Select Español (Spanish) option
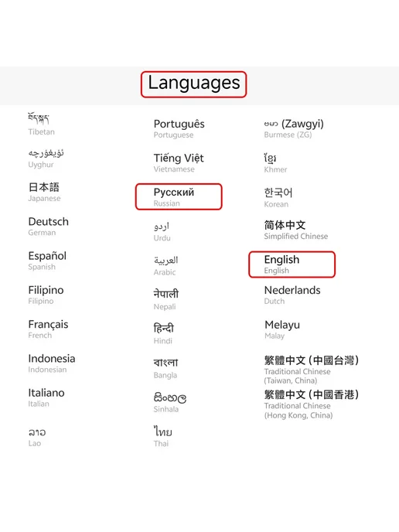 pyautogui.click(x=47, y=261)
